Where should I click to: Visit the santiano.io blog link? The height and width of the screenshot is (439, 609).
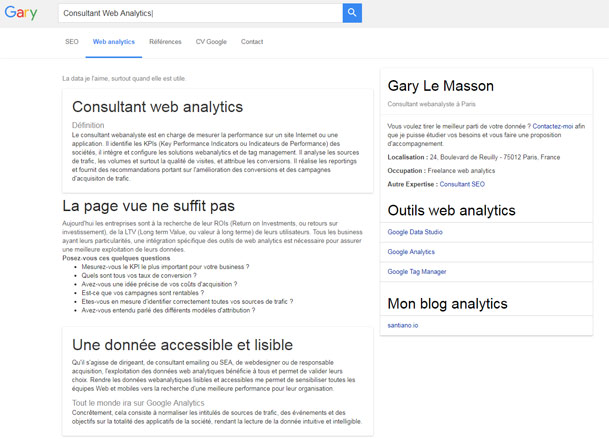point(403,325)
